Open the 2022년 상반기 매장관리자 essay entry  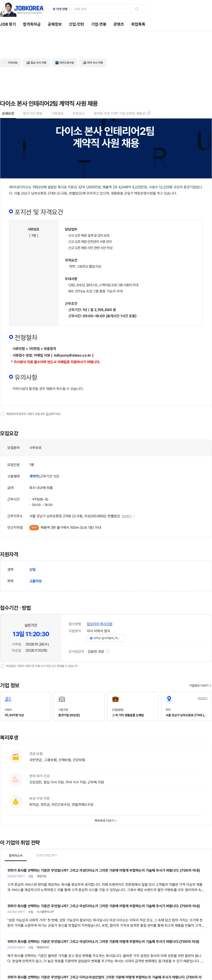coord(106,952)
